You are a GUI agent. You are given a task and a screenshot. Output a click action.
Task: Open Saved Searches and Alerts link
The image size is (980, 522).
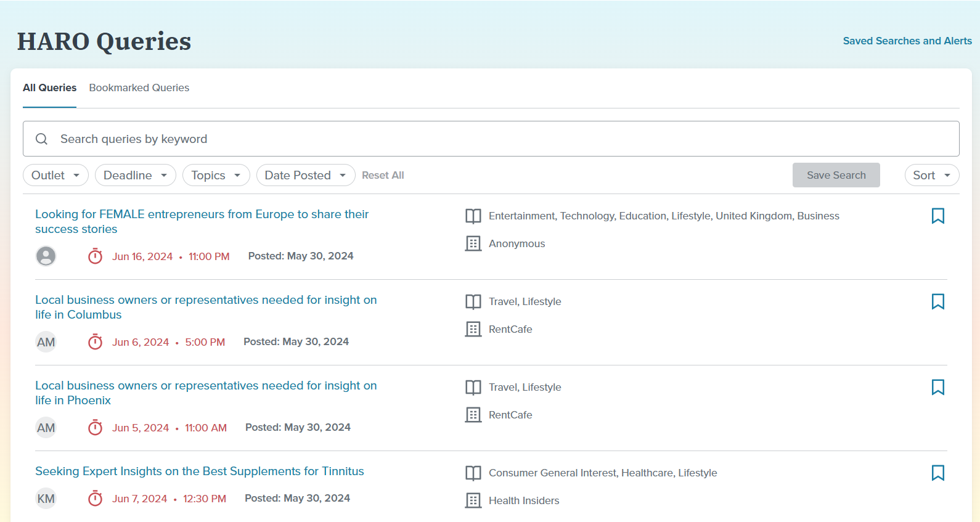click(907, 41)
